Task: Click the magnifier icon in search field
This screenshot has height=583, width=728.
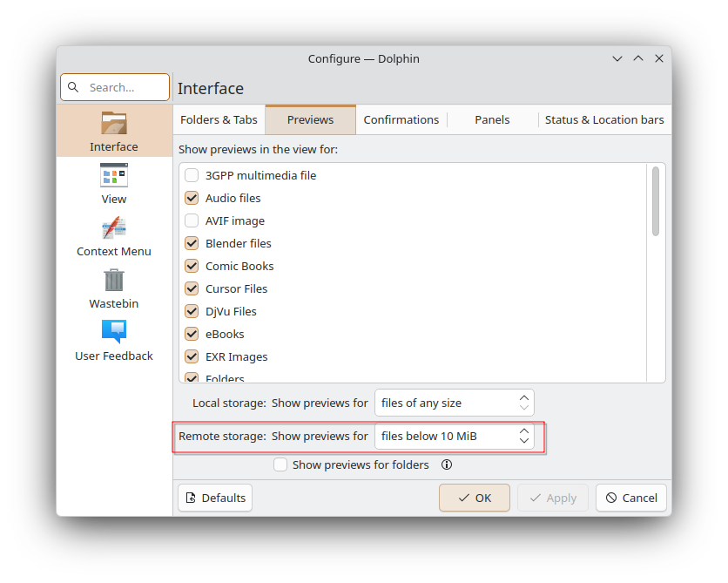Action: pyautogui.click(x=73, y=87)
